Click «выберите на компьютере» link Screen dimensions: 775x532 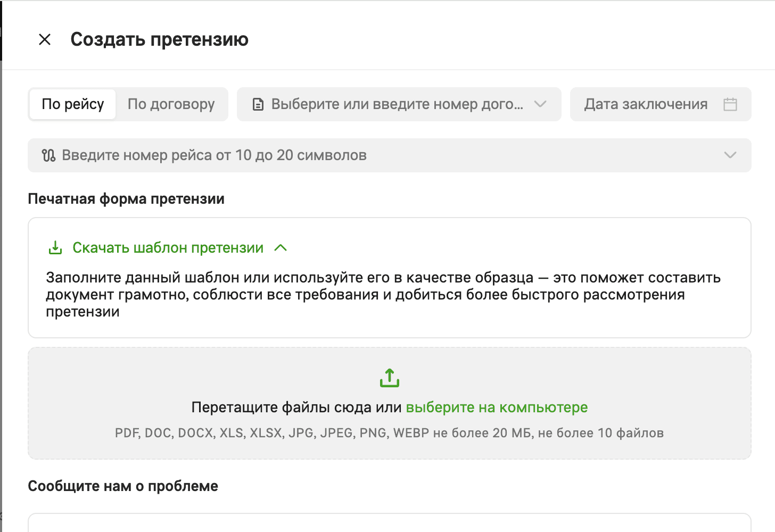click(497, 408)
